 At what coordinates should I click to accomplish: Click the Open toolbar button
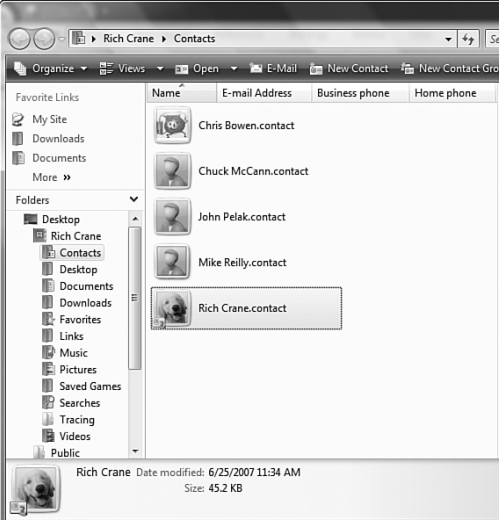(197, 69)
